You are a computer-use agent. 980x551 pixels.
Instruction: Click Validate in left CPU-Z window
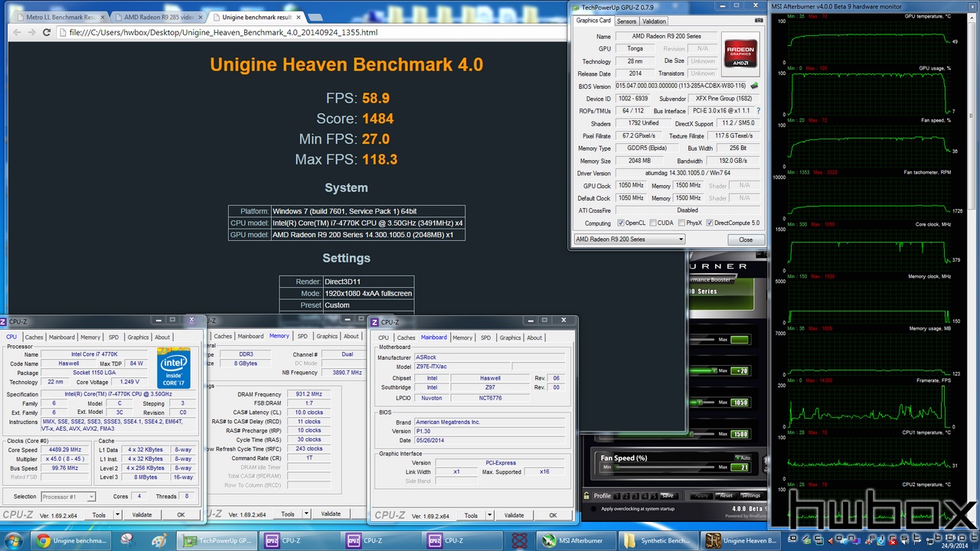[x=142, y=515]
